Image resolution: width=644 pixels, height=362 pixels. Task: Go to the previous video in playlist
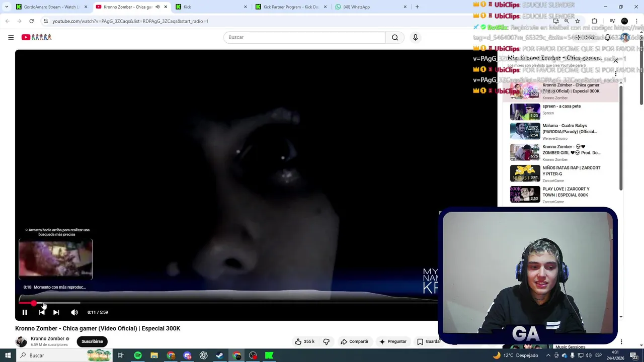point(42,312)
